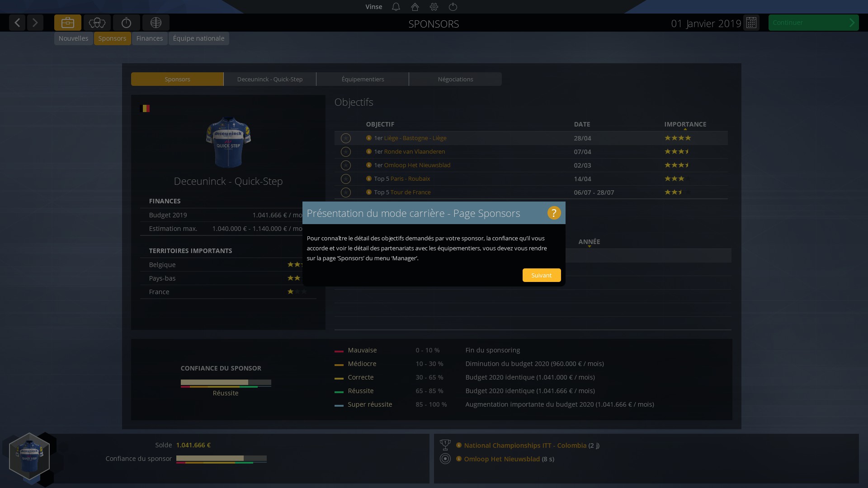Open the settings gear icon

tap(434, 7)
